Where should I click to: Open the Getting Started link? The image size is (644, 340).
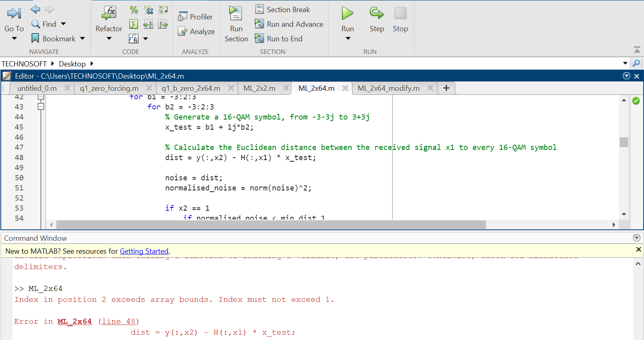(144, 251)
